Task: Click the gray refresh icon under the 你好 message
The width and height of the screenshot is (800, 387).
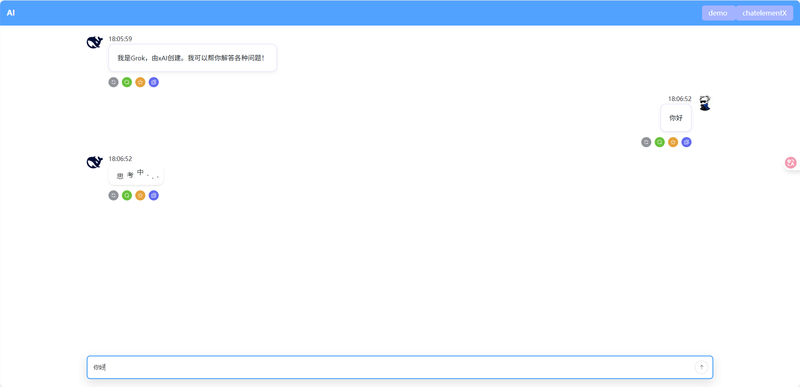Action: (x=646, y=142)
